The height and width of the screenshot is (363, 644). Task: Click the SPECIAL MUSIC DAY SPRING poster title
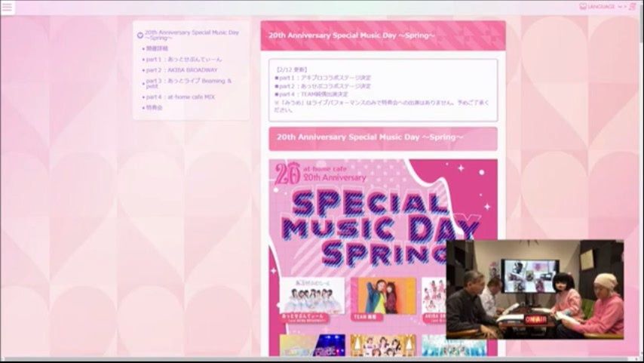(380, 228)
